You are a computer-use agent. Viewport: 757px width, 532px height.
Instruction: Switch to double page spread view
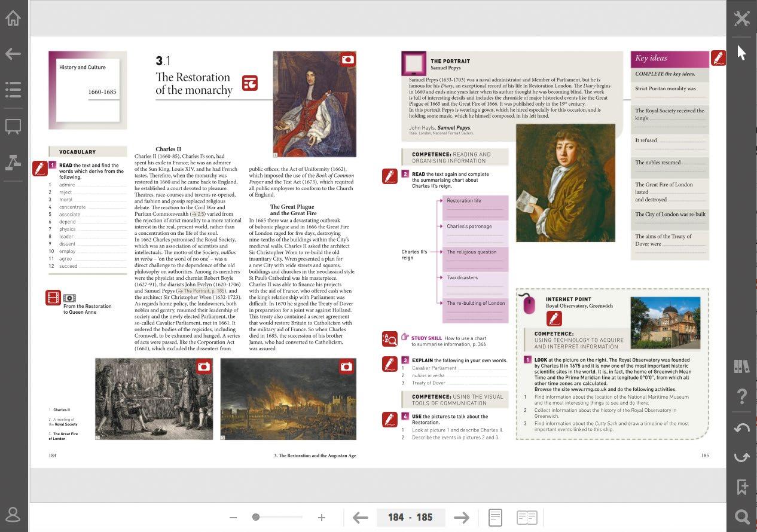(x=527, y=518)
